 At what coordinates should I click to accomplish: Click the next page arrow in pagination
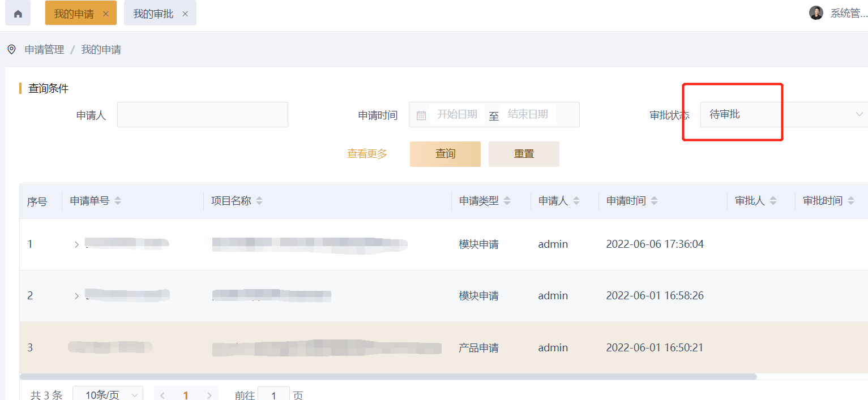click(x=209, y=395)
